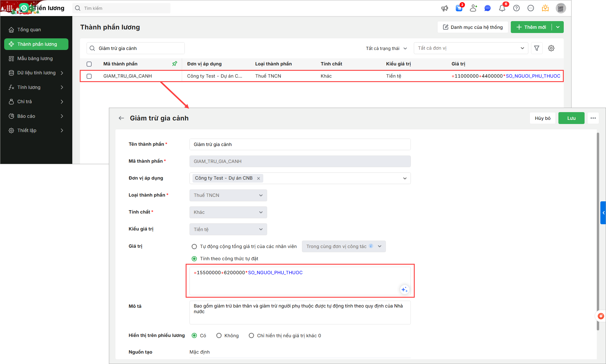Check the GIAM_TRU_GIA_CANH row checkbox
The width and height of the screenshot is (606, 364).
pos(89,76)
